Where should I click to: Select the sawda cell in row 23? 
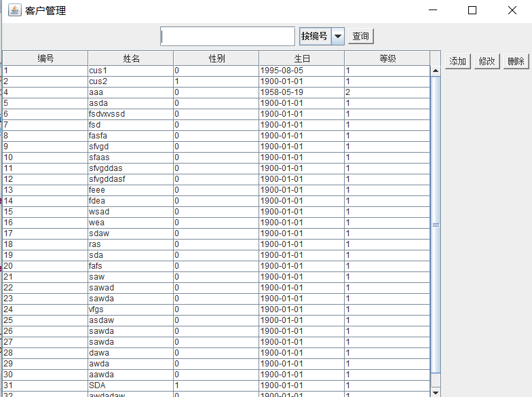coord(130,299)
